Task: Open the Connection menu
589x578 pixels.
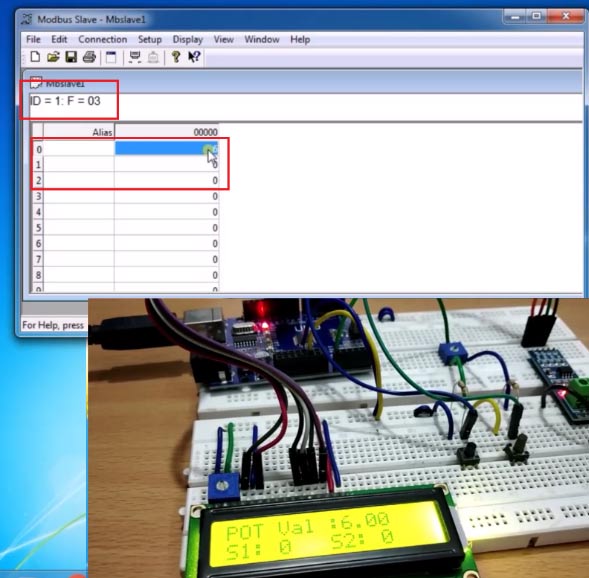Action: point(103,39)
